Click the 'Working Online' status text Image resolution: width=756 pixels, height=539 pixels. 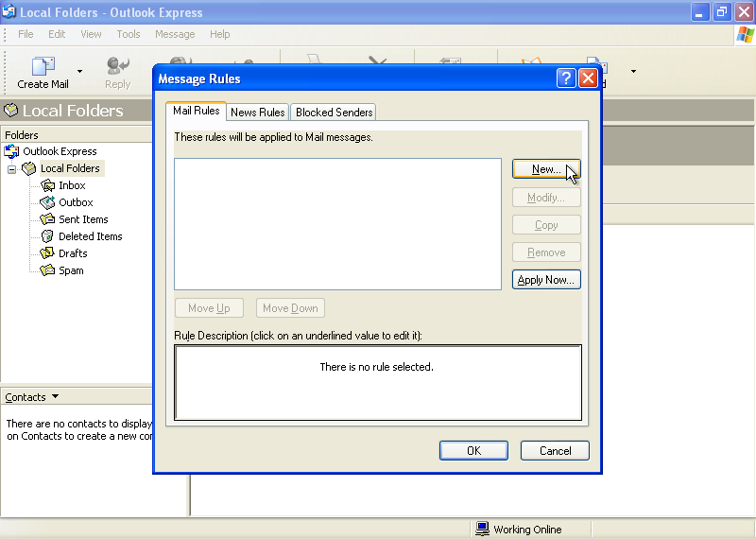pyautogui.click(x=527, y=530)
